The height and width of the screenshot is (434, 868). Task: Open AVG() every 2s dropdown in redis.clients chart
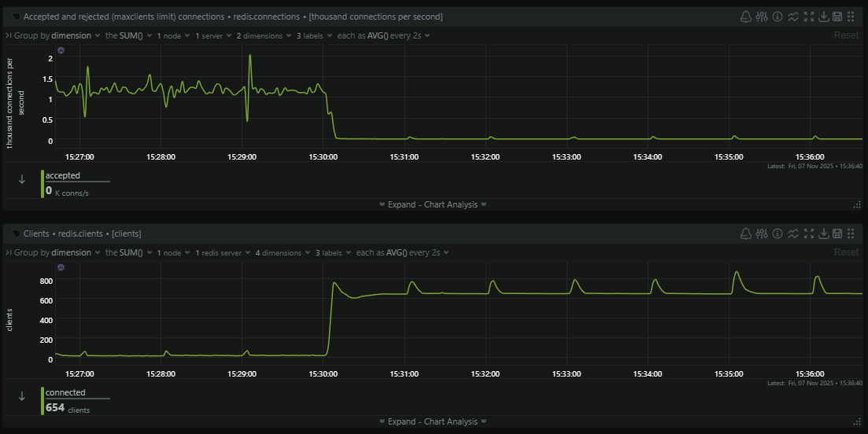(402, 252)
